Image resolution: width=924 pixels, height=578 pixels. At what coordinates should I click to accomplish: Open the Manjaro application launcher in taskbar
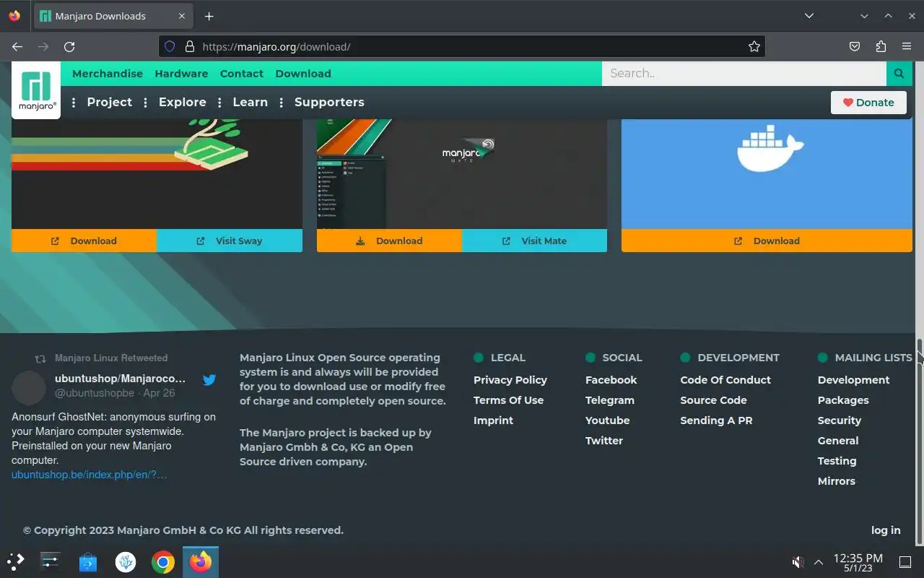[x=15, y=561]
